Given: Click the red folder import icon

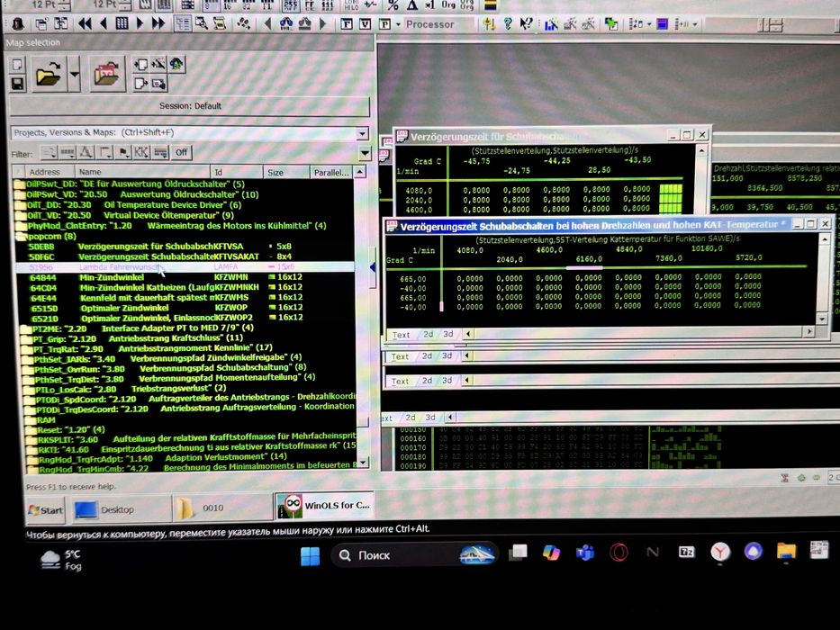Looking at the screenshot, I should pos(106,74).
